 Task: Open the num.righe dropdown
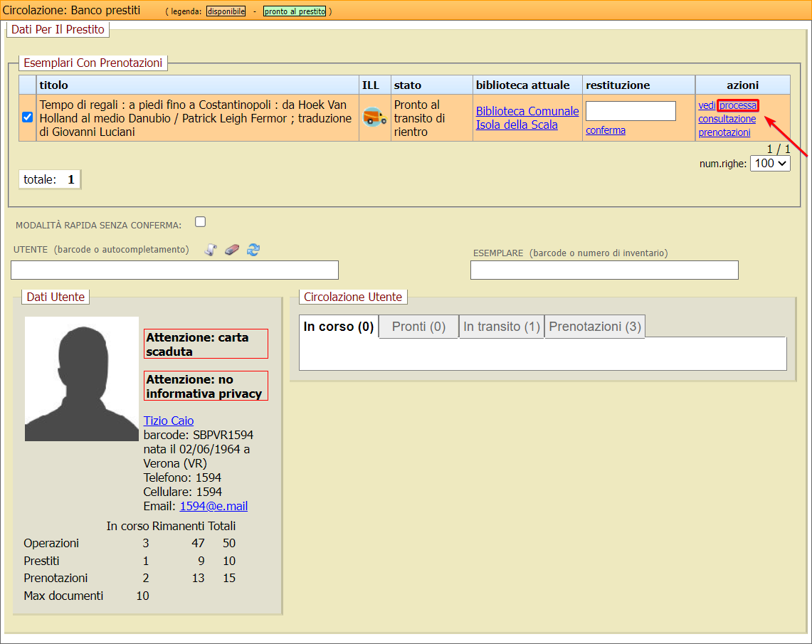[x=770, y=163]
